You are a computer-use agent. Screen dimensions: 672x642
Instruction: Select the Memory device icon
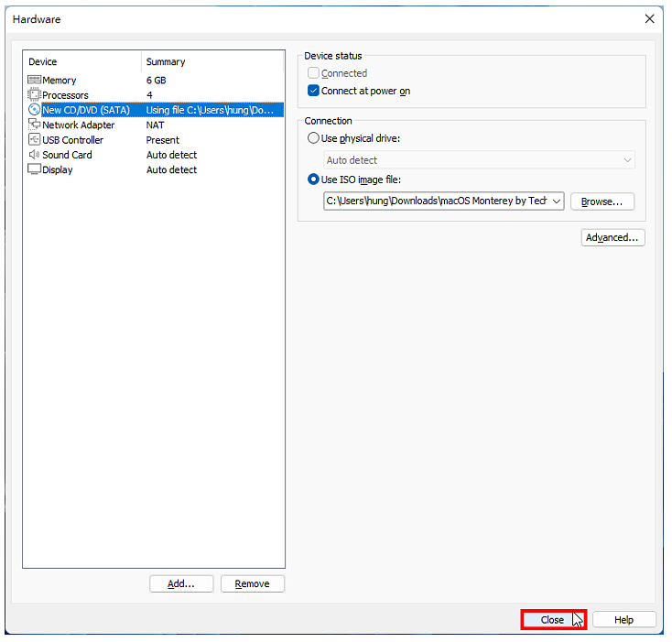pos(34,80)
